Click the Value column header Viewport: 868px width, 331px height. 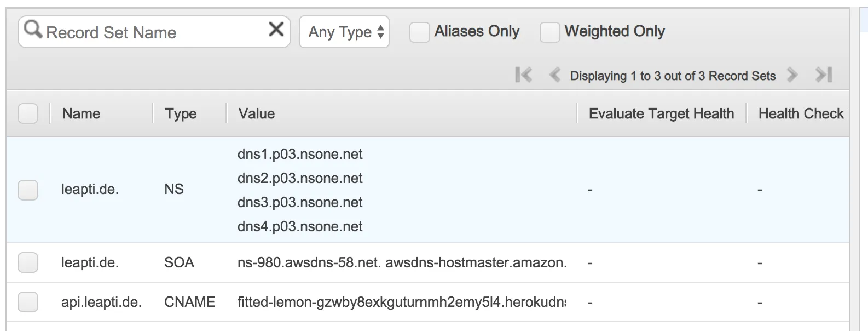point(257,114)
